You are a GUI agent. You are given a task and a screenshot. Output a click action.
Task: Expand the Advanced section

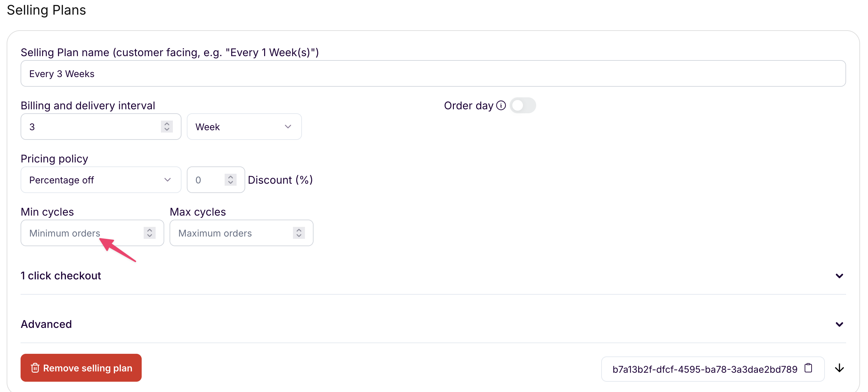point(433,325)
